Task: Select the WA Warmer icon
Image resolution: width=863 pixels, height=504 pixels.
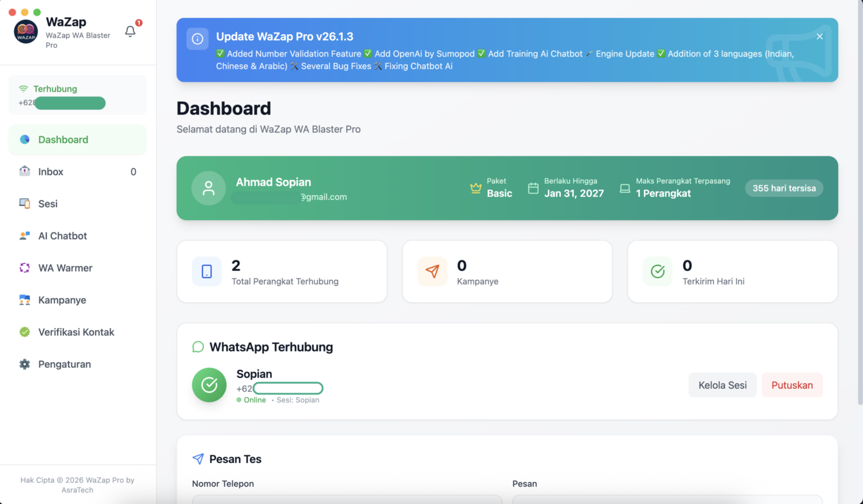Action: coord(25,268)
